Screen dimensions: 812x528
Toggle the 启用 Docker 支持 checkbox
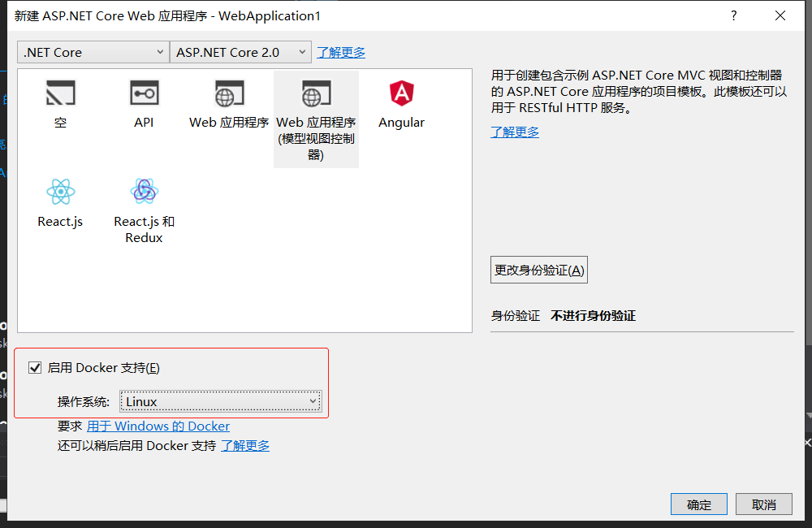click(35, 368)
